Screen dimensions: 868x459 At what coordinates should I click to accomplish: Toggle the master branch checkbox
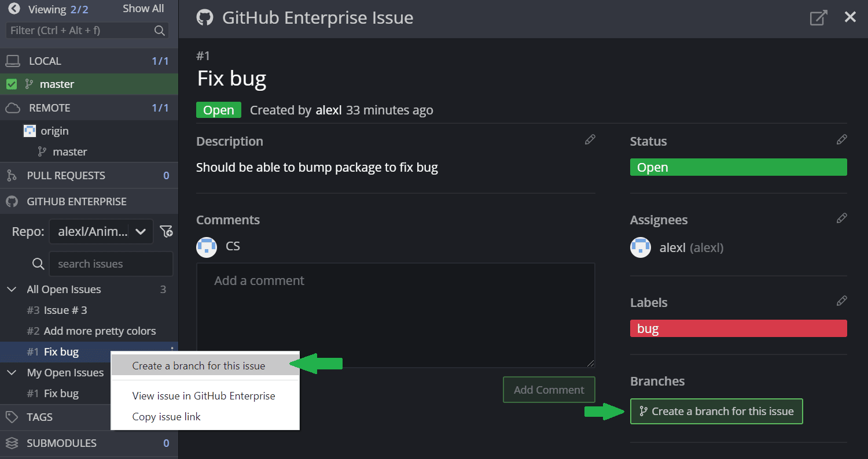coord(11,84)
